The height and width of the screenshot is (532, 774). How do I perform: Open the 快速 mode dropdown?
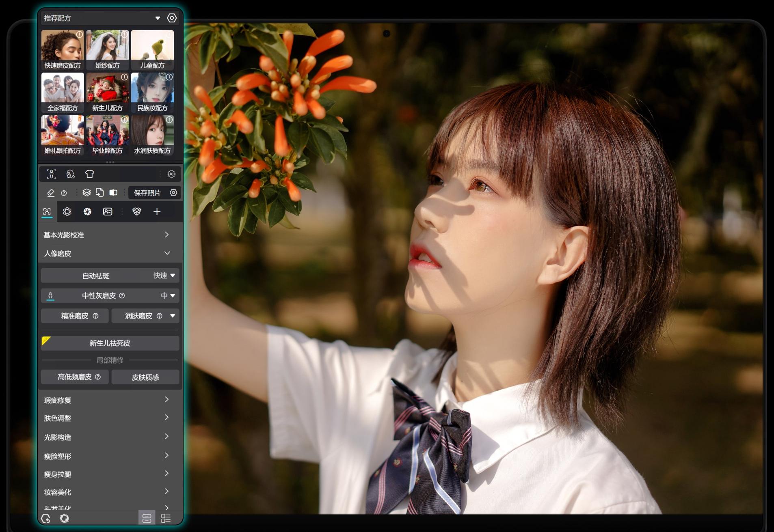[164, 276]
